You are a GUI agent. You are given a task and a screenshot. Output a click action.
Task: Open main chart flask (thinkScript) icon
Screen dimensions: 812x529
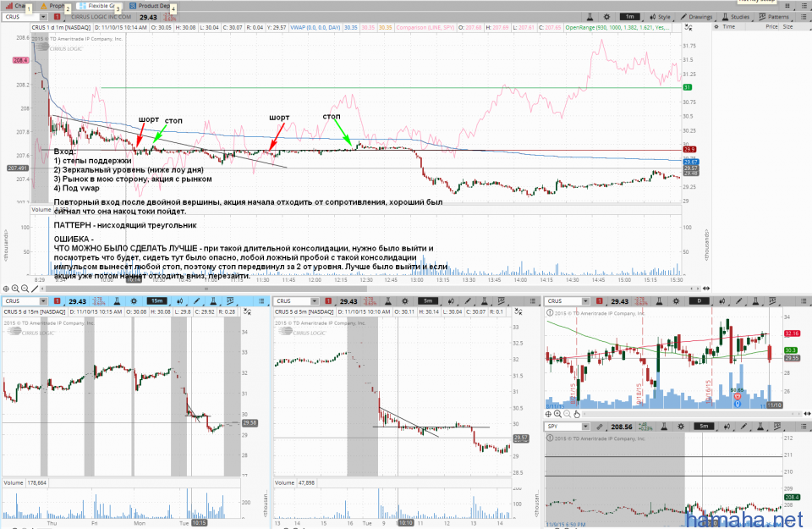coord(590,17)
